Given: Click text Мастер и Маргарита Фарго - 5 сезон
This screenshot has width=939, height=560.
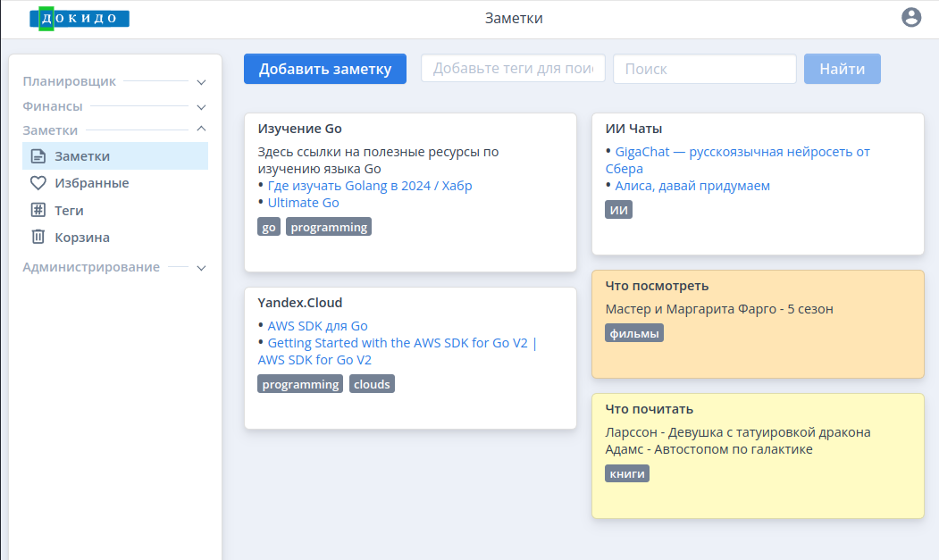Looking at the screenshot, I should pos(719,309).
